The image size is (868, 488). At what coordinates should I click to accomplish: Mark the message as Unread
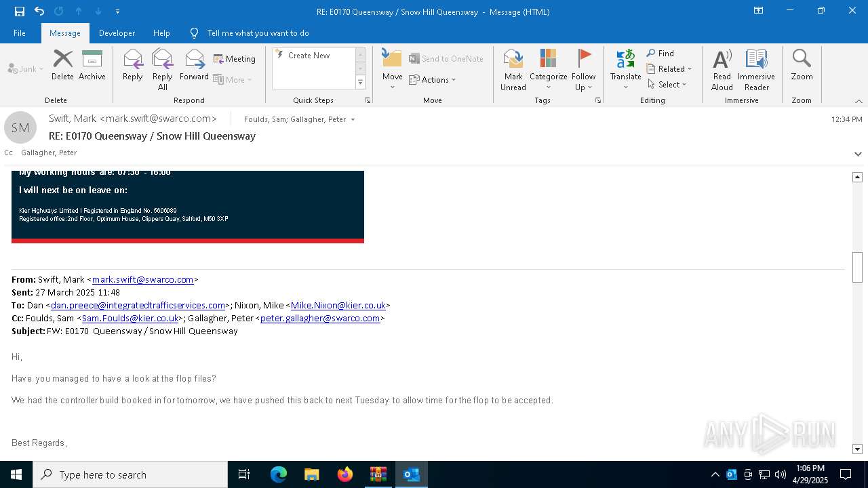(x=513, y=69)
